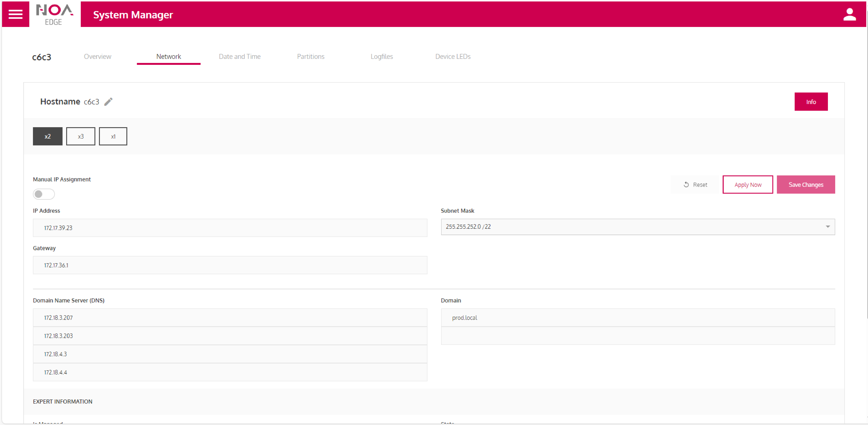Select the x2 network interface

pos(48,136)
